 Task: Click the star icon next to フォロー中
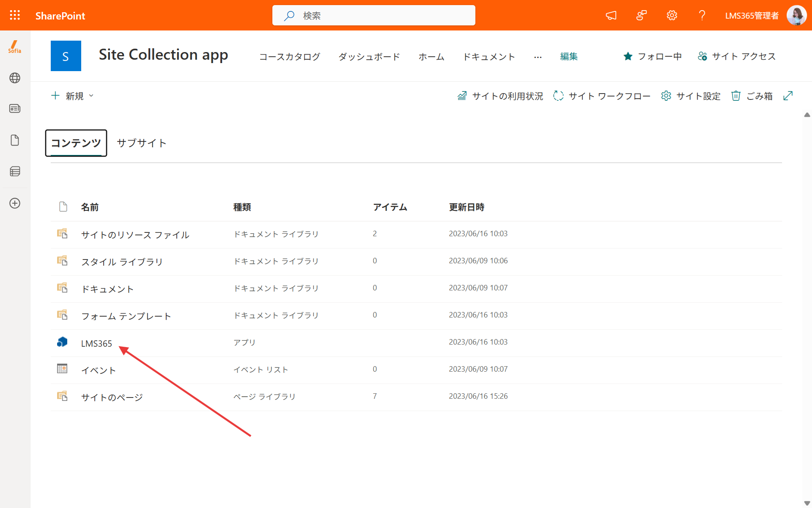tap(628, 56)
